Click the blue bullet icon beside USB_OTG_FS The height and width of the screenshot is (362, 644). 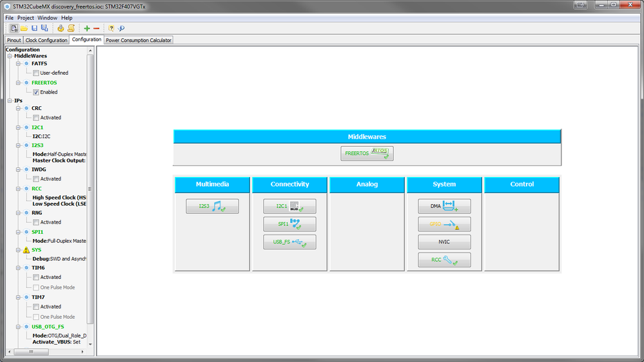pos(26,327)
